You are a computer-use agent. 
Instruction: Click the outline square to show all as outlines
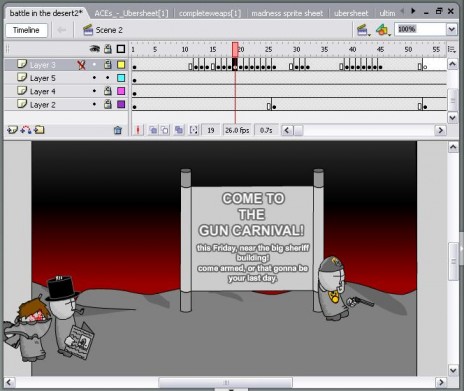point(121,49)
